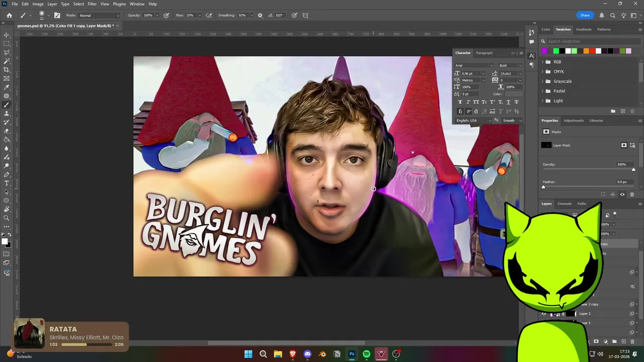Toggle standard ligatures fi button
Screen dimensions: 644x362
[460, 111]
